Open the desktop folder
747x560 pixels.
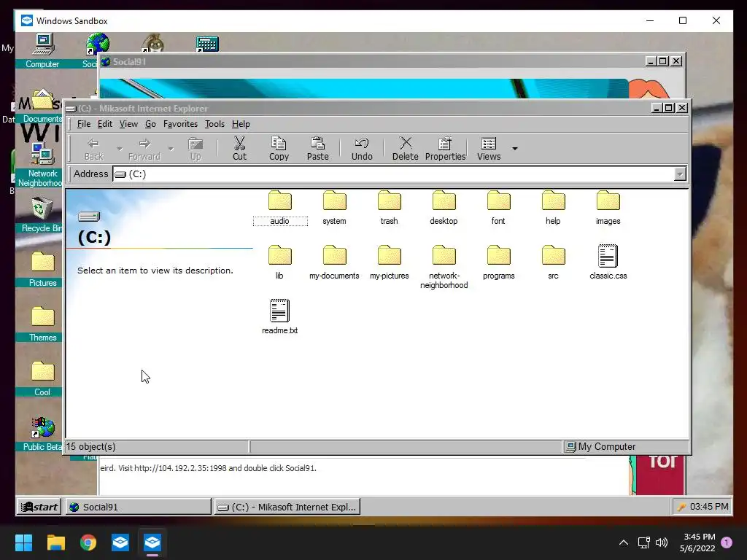click(x=444, y=208)
